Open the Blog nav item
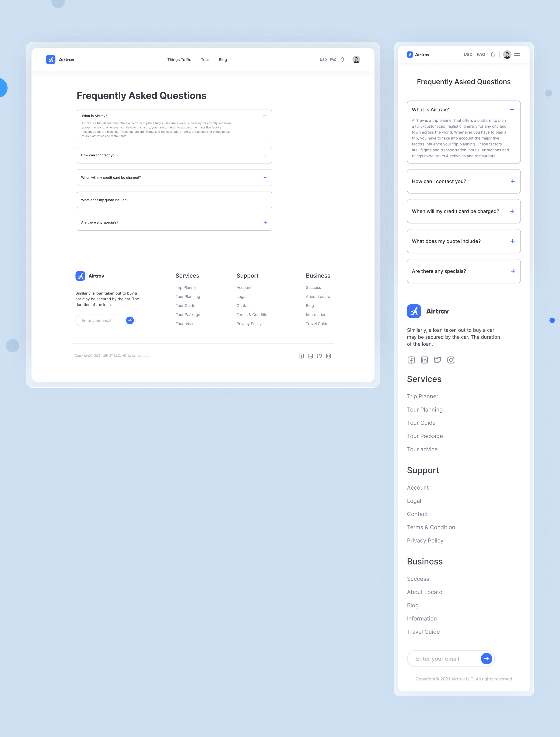Image resolution: width=560 pixels, height=737 pixels. 222,59
